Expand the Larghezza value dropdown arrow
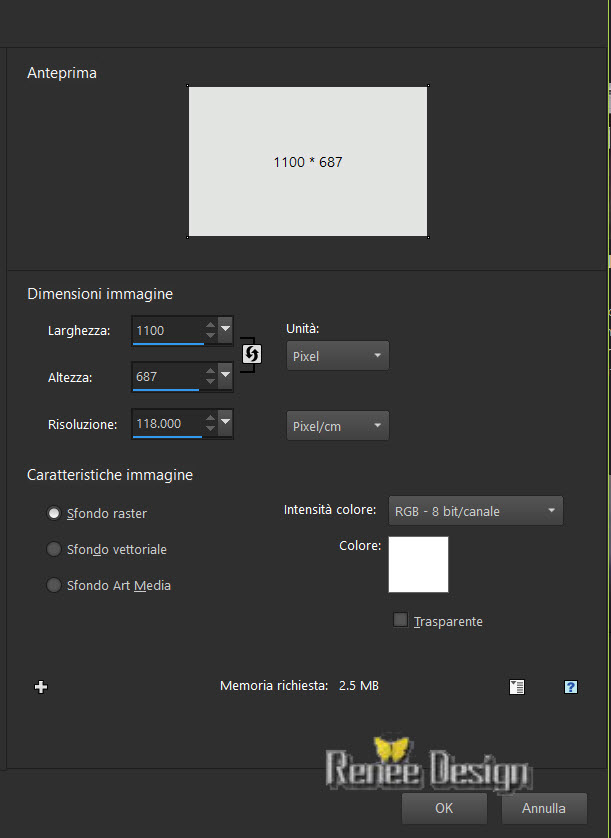Viewport: 611px width, 838px height. point(225,330)
